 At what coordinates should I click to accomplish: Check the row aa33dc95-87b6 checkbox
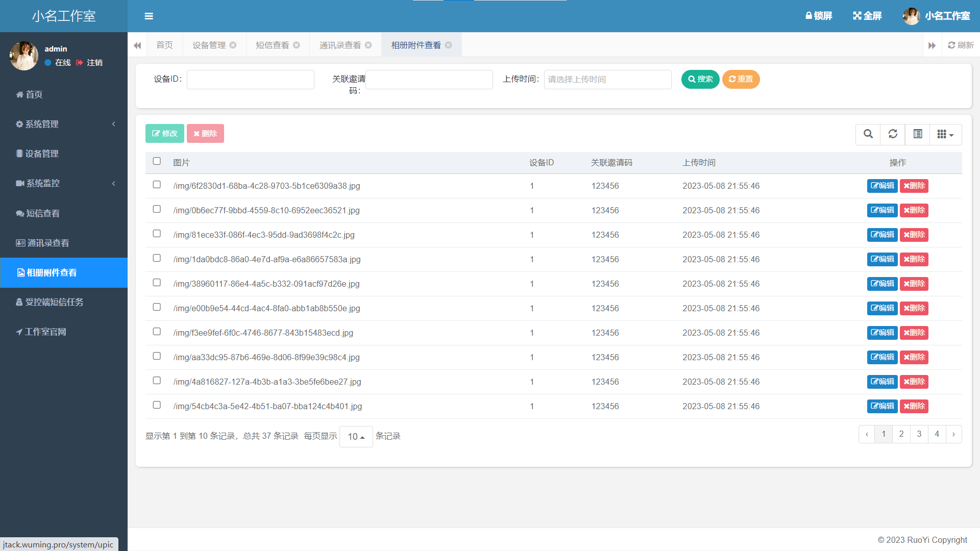pos(157,356)
